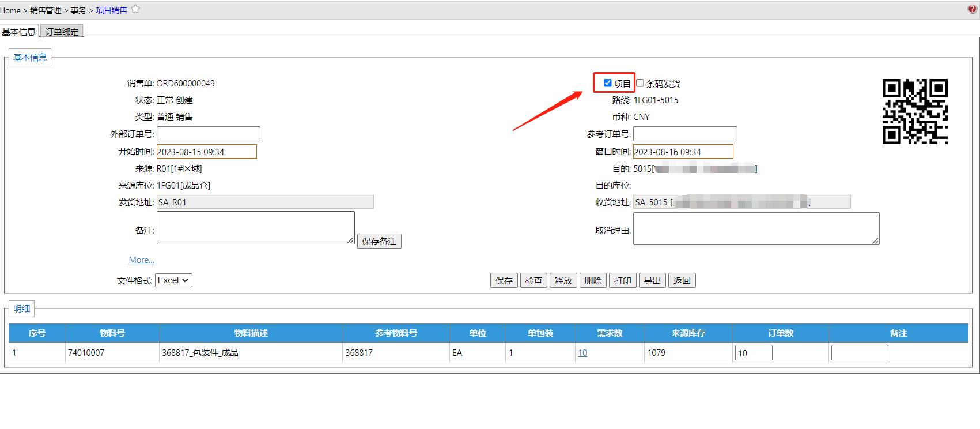The width and height of the screenshot is (980, 429).
Task: Open the 文件格式 Excel dropdown
Action: 173,280
